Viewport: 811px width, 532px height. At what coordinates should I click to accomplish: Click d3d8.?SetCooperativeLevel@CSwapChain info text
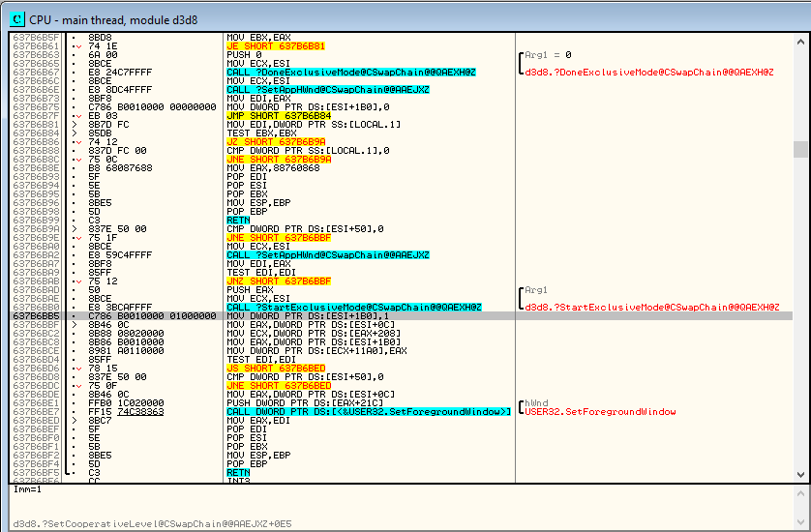(x=152, y=523)
